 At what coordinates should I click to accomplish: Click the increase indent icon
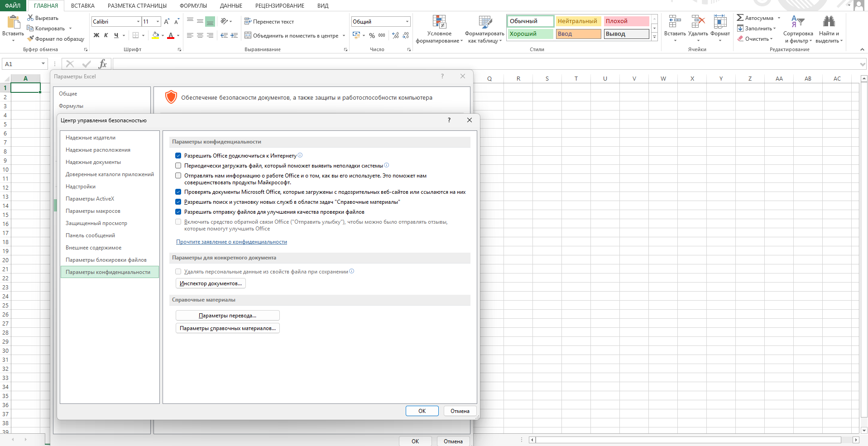(x=234, y=35)
